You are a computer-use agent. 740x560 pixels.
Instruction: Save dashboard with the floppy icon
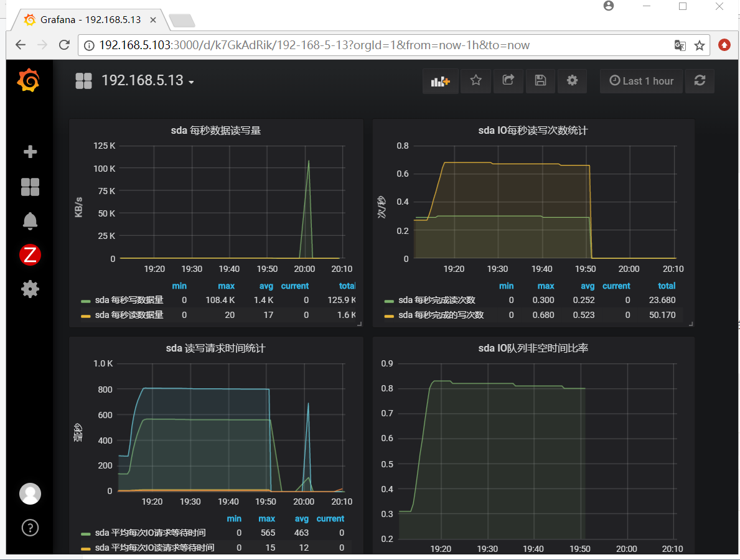pyautogui.click(x=540, y=81)
